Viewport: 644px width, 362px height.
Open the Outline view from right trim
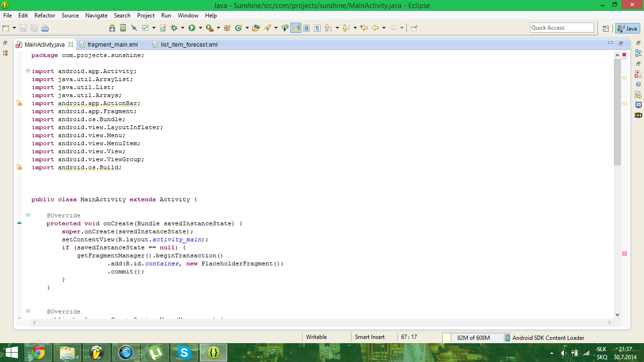coord(638,53)
